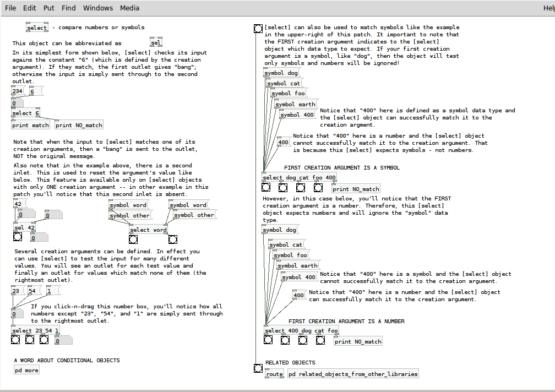The image size is (555, 392).
Task: Click the number box feeding select 23 54 1
Action: (18, 313)
